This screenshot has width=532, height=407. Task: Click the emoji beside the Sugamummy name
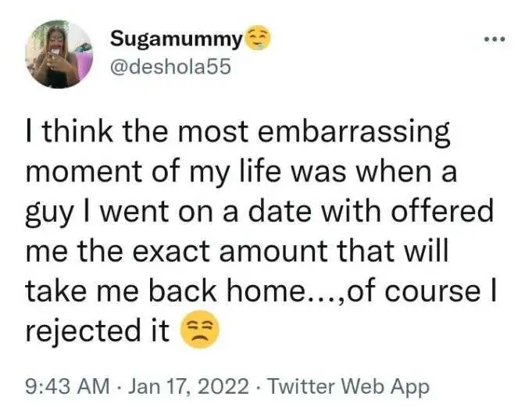tap(257, 37)
